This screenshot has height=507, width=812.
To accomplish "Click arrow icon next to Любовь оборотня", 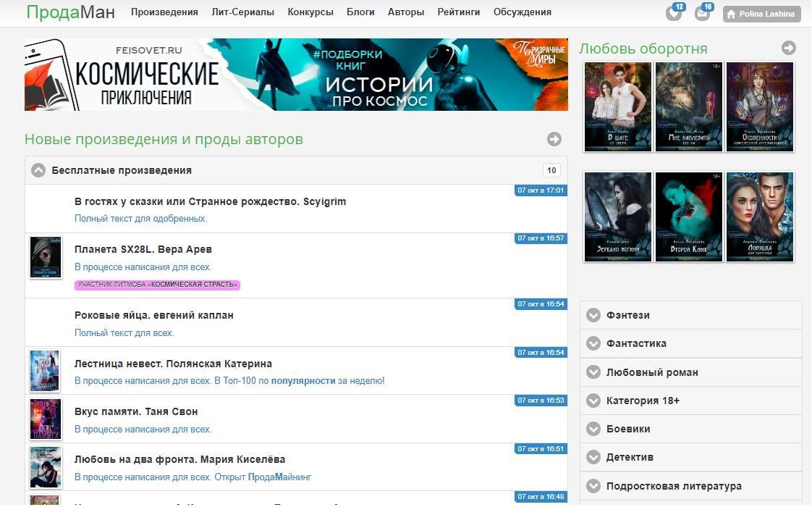I will pyautogui.click(x=788, y=48).
